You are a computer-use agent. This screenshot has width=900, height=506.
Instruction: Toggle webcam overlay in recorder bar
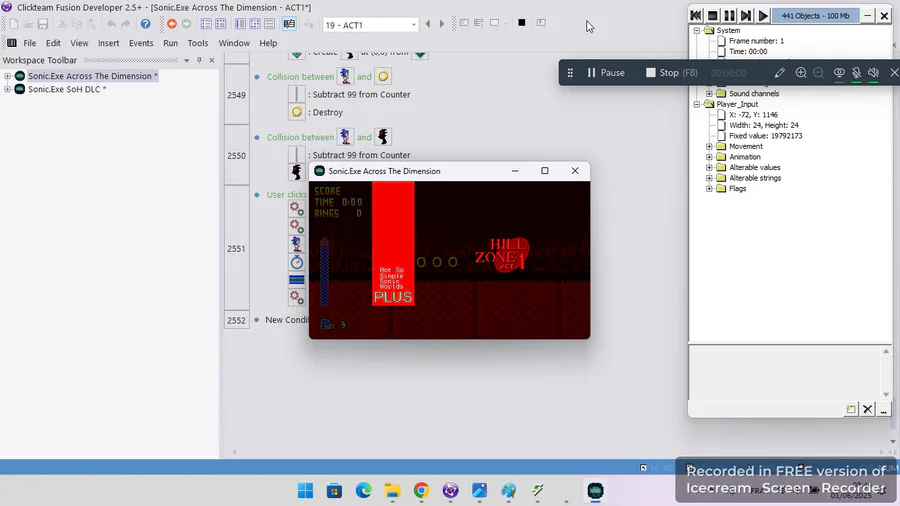click(x=839, y=73)
